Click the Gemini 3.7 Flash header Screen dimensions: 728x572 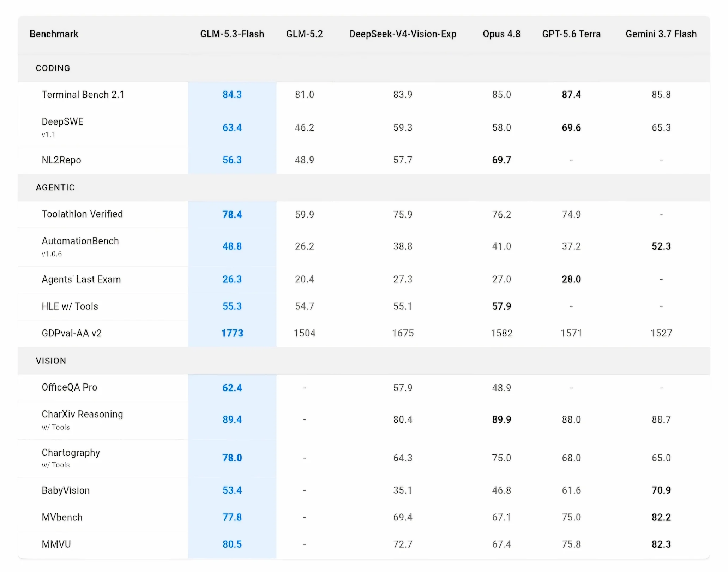(661, 34)
